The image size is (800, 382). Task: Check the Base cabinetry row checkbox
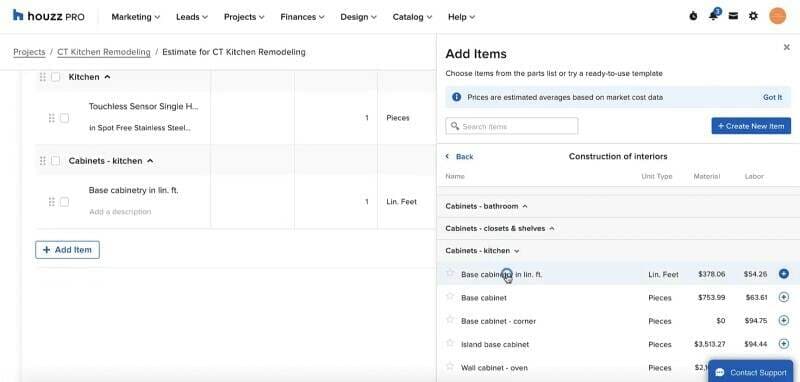pyautogui.click(x=64, y=202)
